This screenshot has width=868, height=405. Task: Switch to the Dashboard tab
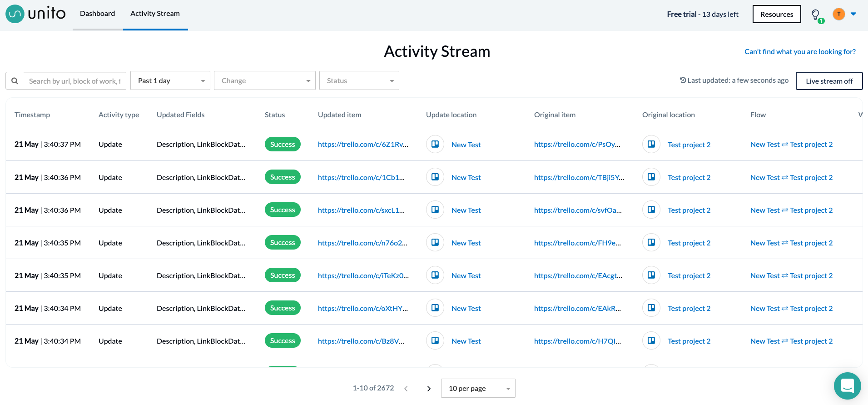click(98, 14)
